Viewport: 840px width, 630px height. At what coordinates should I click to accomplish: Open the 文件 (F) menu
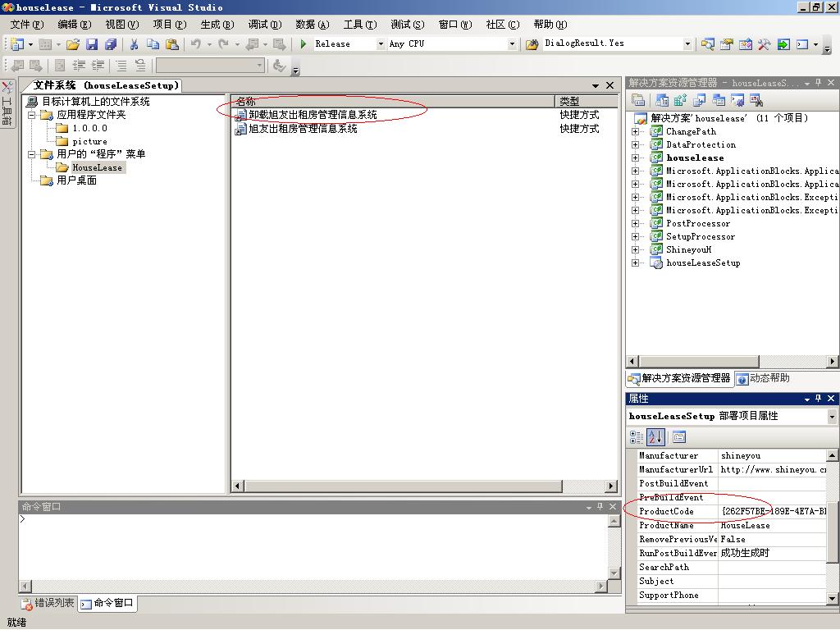(27, 25)
